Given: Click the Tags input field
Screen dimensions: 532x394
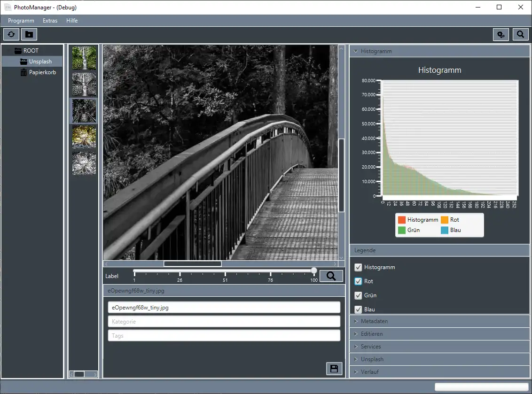Looking at the screenshot, I should (x=224, y=335).
